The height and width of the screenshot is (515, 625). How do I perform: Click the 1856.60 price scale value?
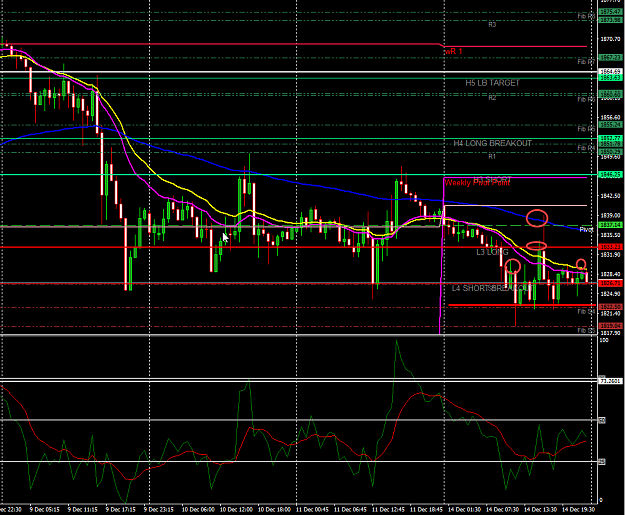click(x=610, y=118)
